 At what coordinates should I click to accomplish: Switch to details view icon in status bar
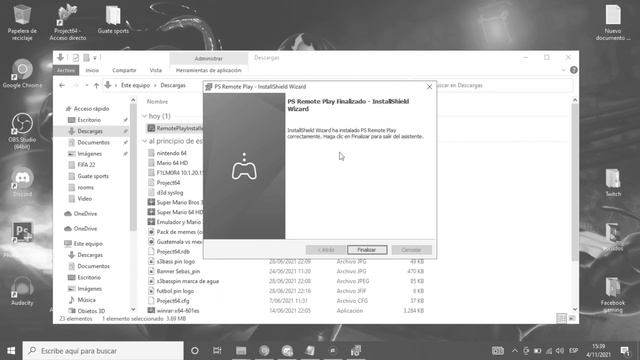click(561, 318)
